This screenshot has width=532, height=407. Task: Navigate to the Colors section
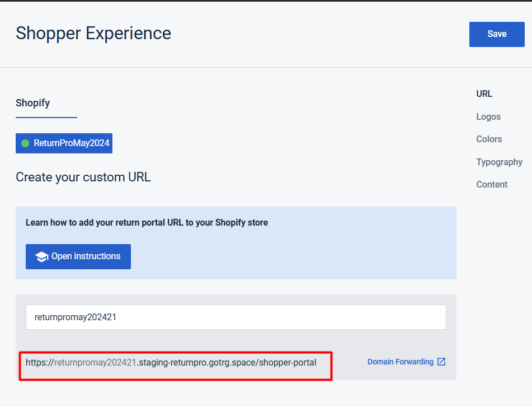(x=489, y=139)
